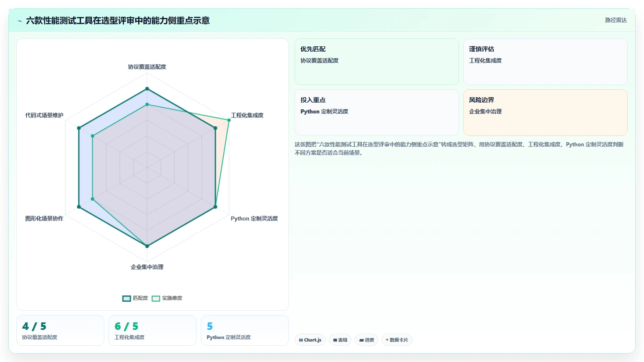644x362 pixels.
Task: Click the description paragraph starting 这张图把
Action: (459, 148)
